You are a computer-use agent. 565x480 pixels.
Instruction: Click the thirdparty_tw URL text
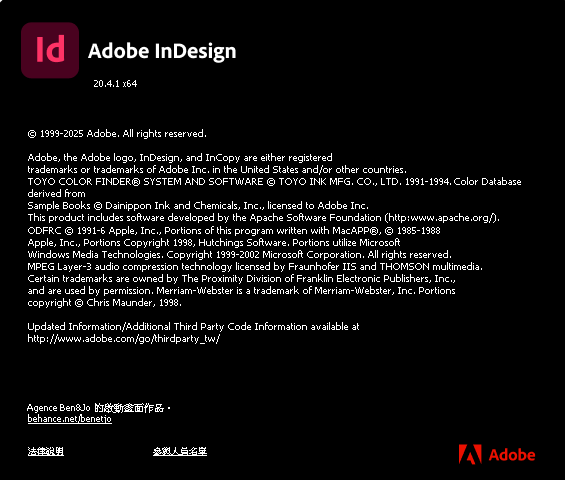[x=124, y=339]
